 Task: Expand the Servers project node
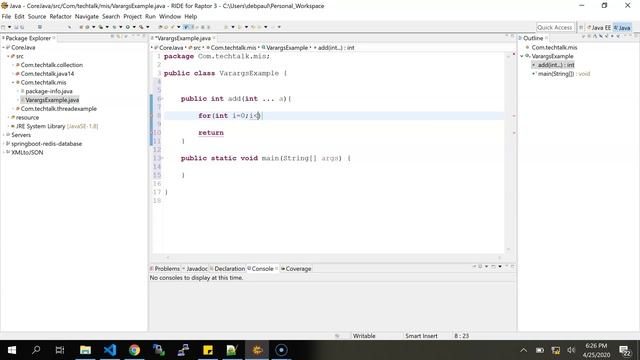(3, 135)
